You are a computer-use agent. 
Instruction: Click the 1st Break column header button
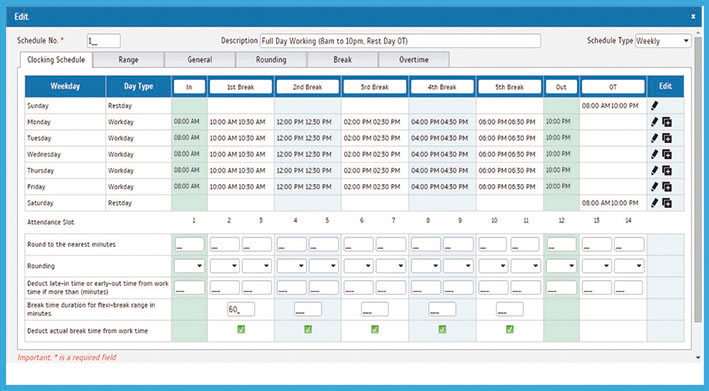(x=241, y=87)
